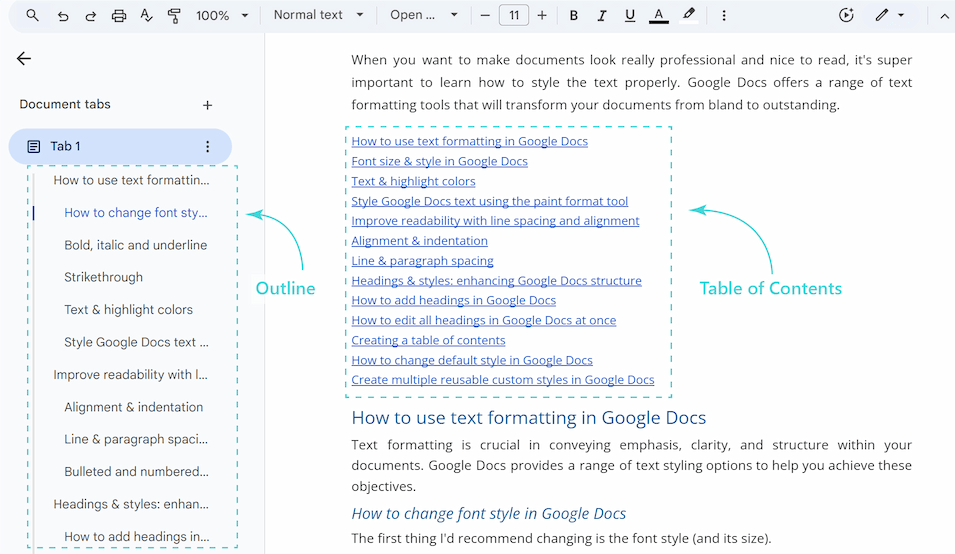Click the font size field showing 11
The image size is (955, 554).
pos(513,15)
